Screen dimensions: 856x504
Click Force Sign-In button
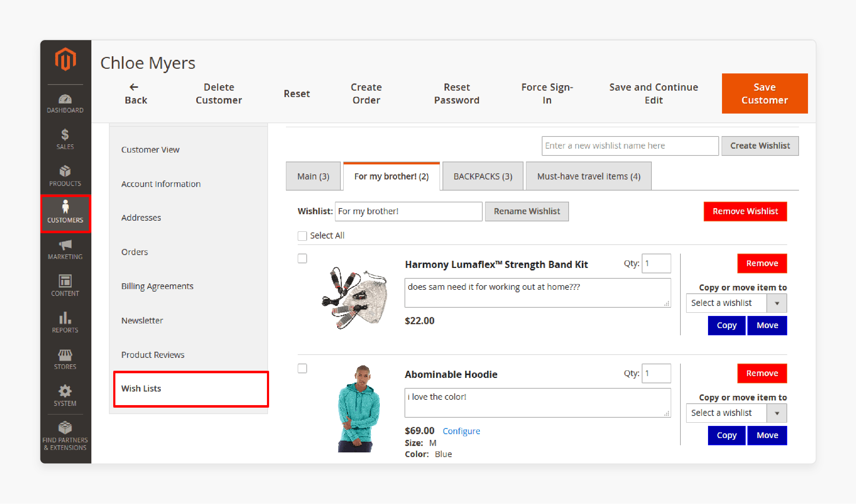tap(547, 94)
